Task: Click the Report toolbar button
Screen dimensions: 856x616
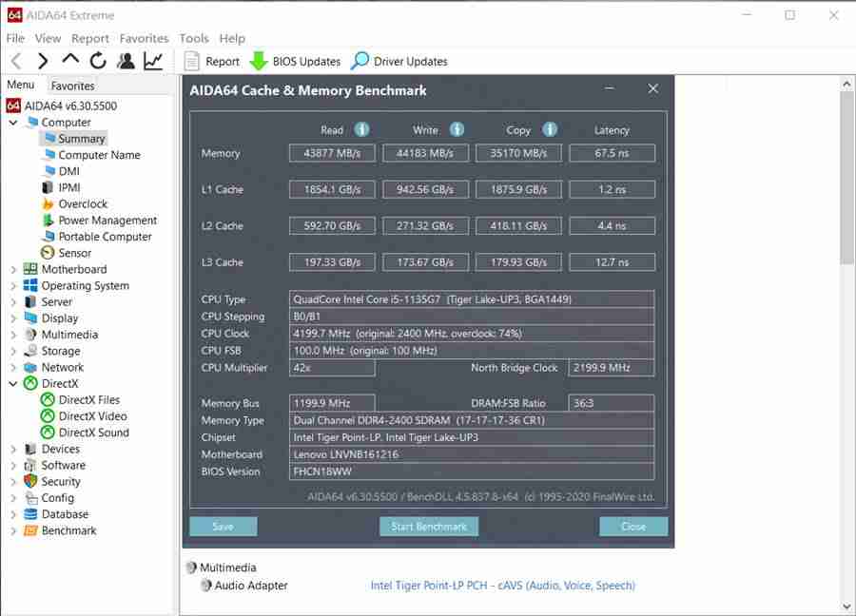Action: [x=212, y=61]
